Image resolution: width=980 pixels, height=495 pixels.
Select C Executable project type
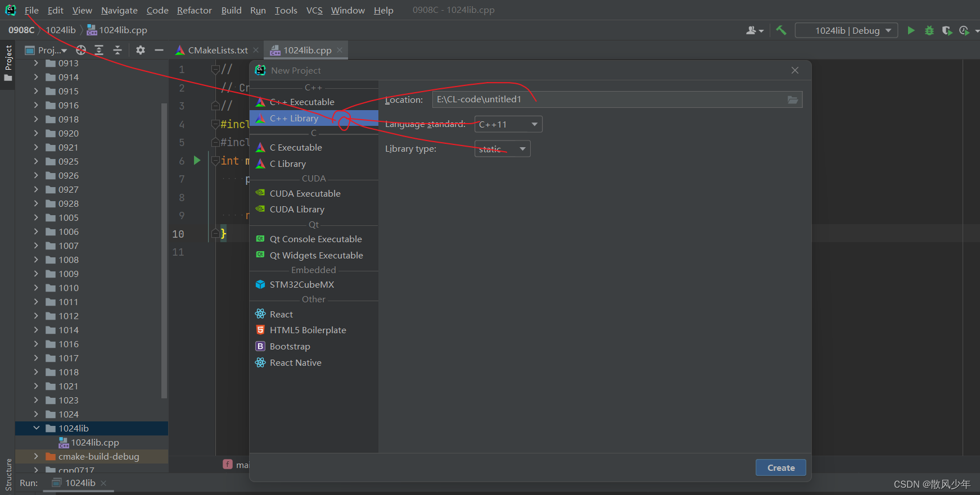pyautogui.click(x=314, y=147)
